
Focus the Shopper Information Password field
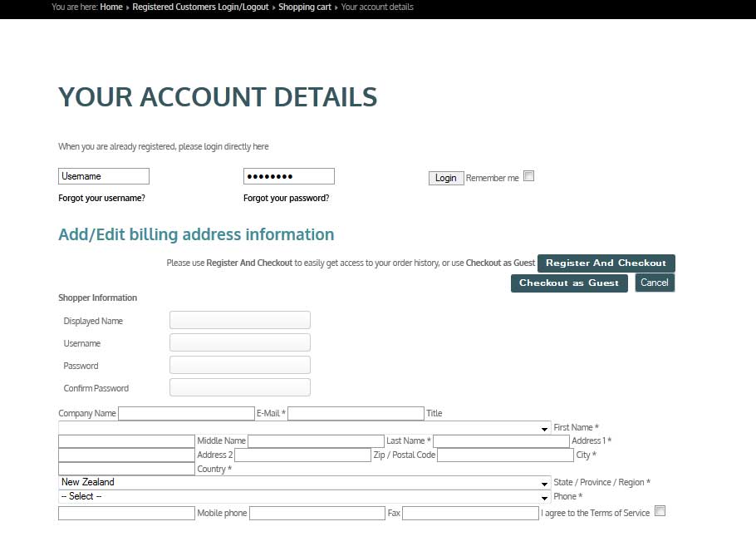[x=240, y=365]
